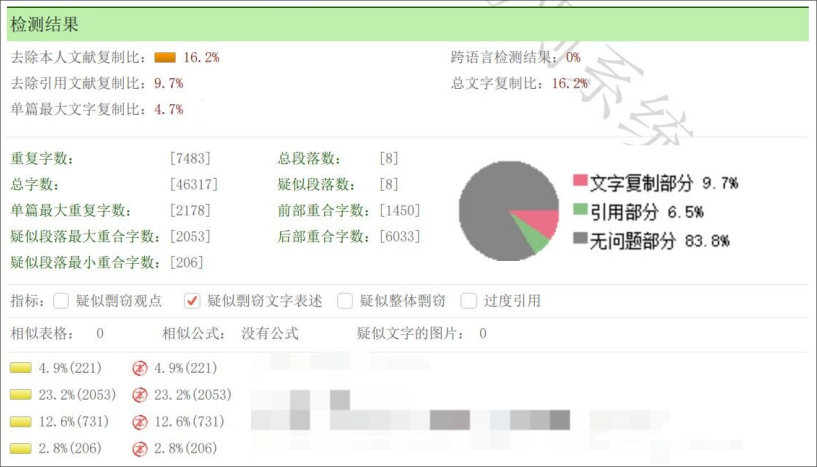Click the 总字数 value [46317]
The height and width of the screenshot is (467, 817).
194,185
